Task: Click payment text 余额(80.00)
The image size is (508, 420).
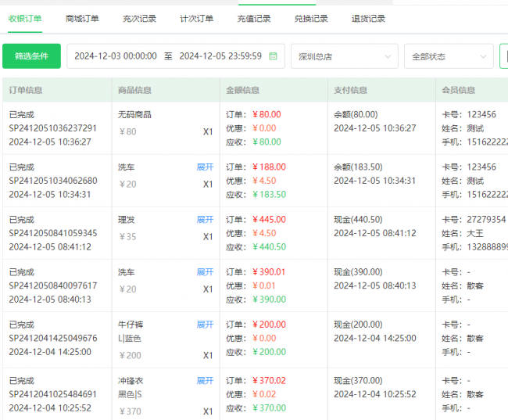Action: [356, 114]
